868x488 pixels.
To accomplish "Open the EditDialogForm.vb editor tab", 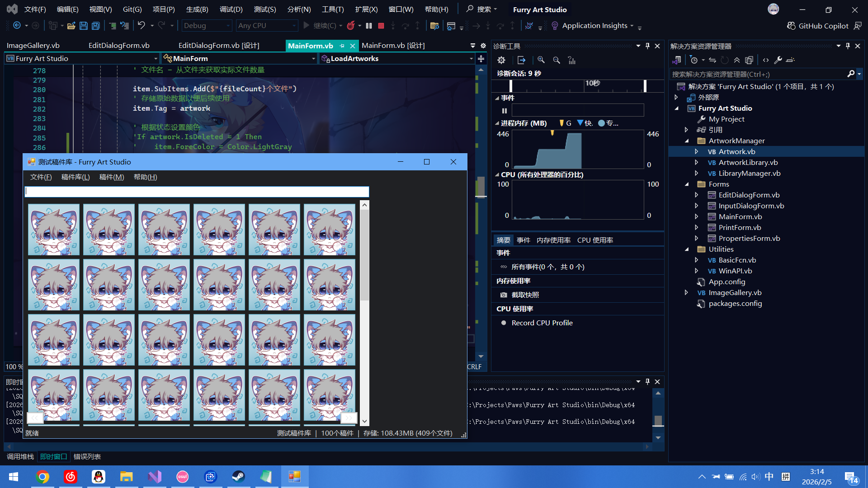I will (119, 46).
